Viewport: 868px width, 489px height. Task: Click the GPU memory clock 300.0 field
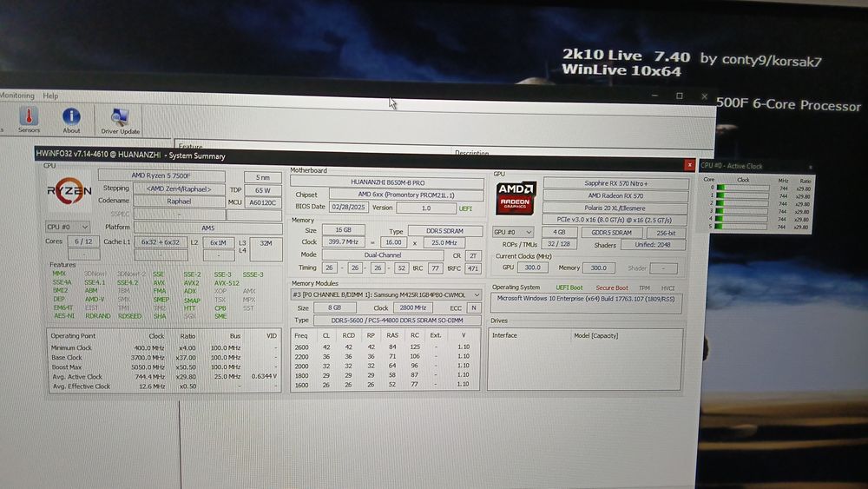click(x=598, y=268)
